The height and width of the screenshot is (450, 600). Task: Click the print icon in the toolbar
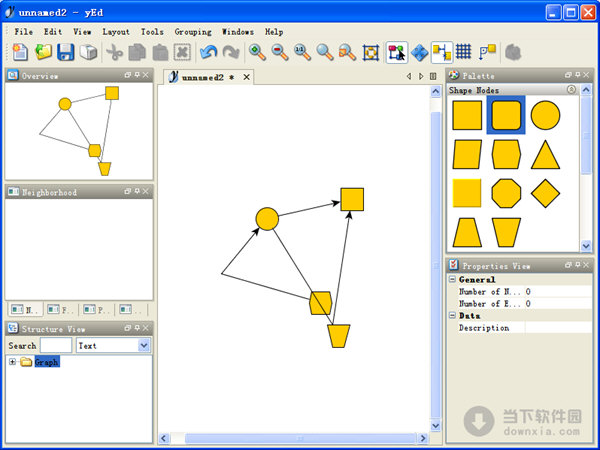pyautogui.click(x=88, y=52)
